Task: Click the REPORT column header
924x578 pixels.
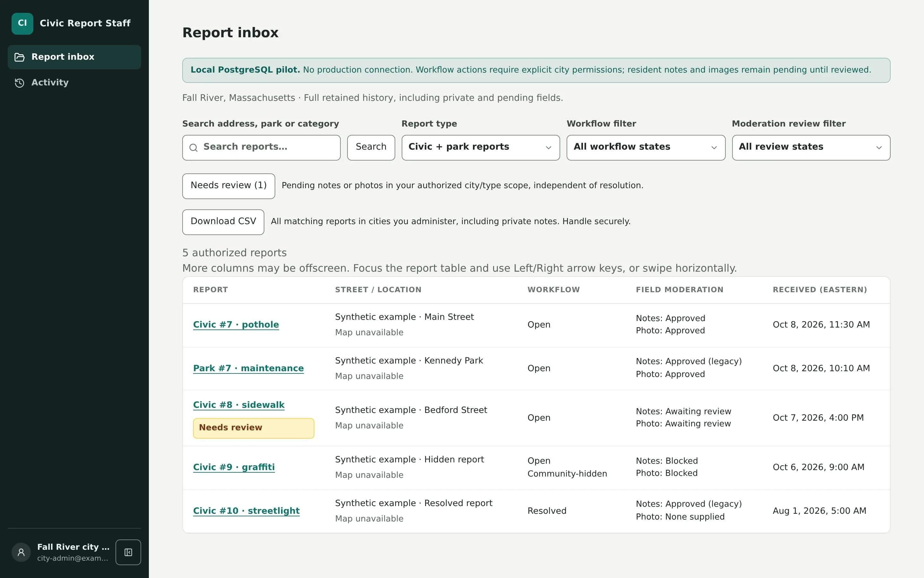Action: (x=210, y=290)
